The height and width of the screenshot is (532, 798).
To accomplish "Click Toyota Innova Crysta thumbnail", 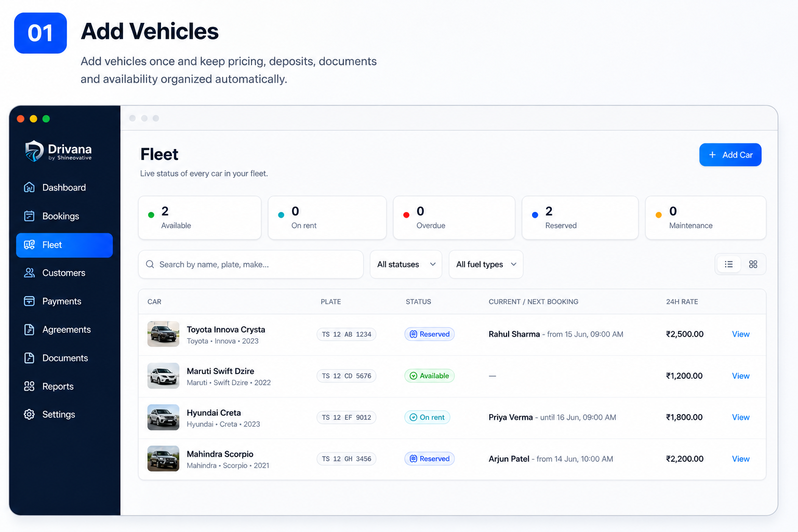I will point(163,334).
